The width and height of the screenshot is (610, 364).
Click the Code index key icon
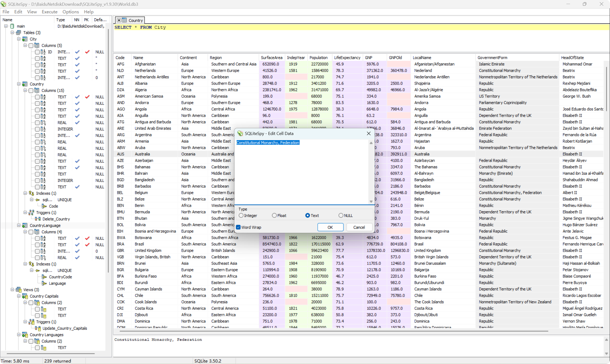click(44, 206)
